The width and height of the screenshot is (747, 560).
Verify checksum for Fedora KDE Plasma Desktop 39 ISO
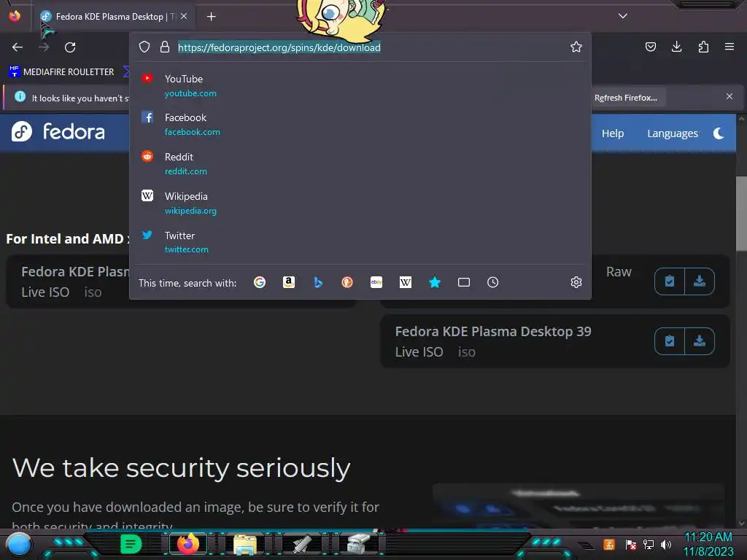[x=670, y=341]
